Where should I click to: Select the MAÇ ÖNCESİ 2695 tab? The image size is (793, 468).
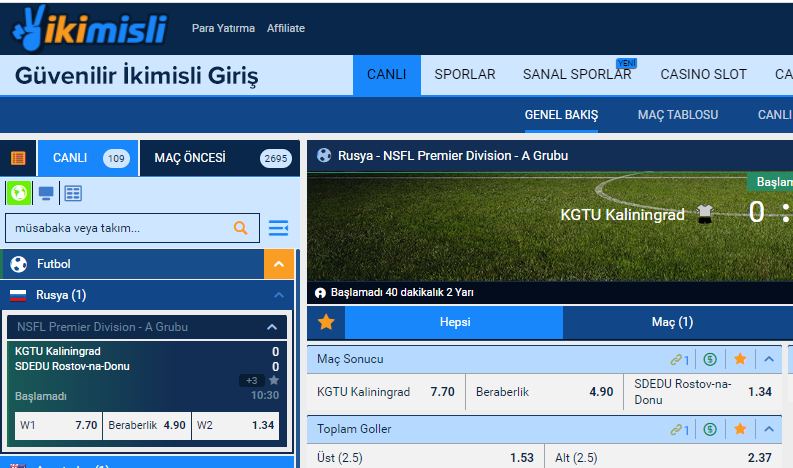tap(219, 158)
